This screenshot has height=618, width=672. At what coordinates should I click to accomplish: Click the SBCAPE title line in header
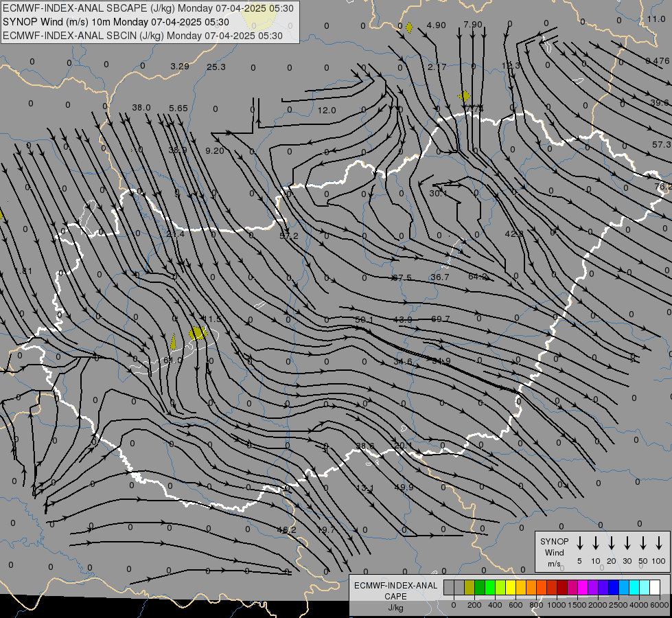pyautogui.click(x=148, y=8)
